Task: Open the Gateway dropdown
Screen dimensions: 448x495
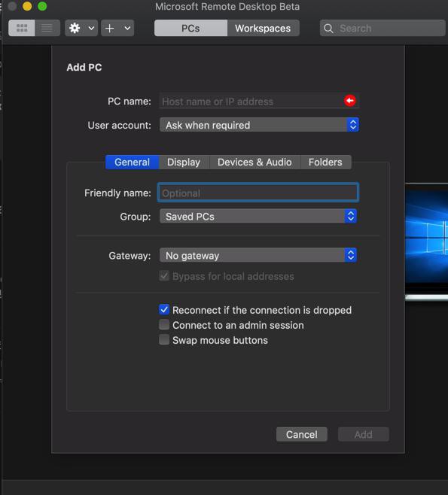Action: click(258, 255)
